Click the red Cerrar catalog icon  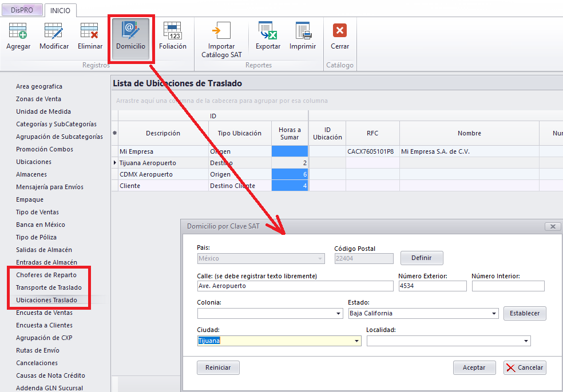click(x=340, y=31)
